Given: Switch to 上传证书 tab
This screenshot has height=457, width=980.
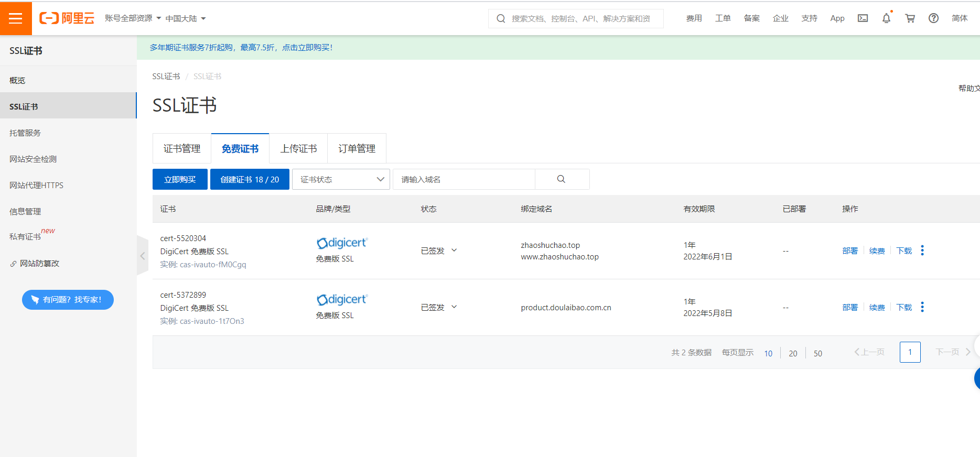Looking at the screenshot, I should 298,149.
